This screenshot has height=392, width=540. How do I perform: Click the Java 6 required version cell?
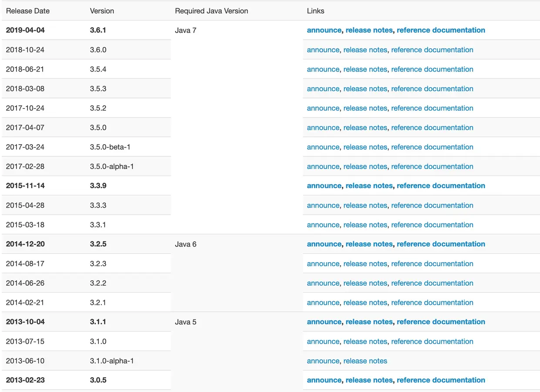click(237, 273)
